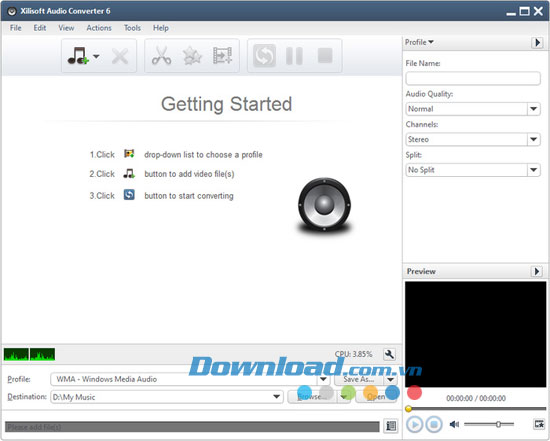Click the add file icon in step 2
Viewport: 550px width, 441px height.
(129, 173)
